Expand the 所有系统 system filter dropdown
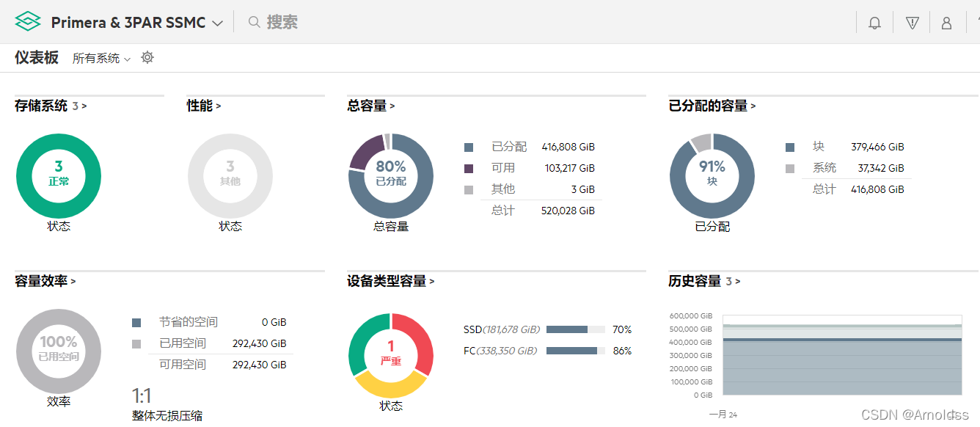Image resolution: width=980 pixels, height=427 pixels. click(101, 58)
